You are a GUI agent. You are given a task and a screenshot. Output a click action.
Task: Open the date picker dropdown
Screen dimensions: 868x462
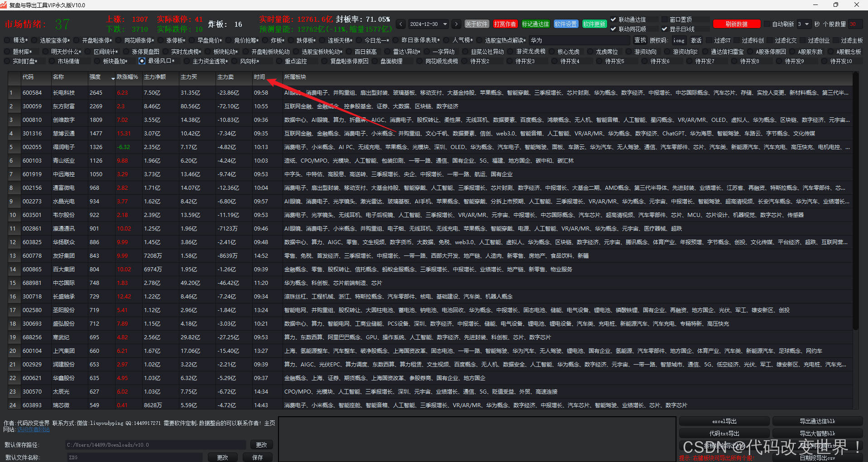coord(445,24)
